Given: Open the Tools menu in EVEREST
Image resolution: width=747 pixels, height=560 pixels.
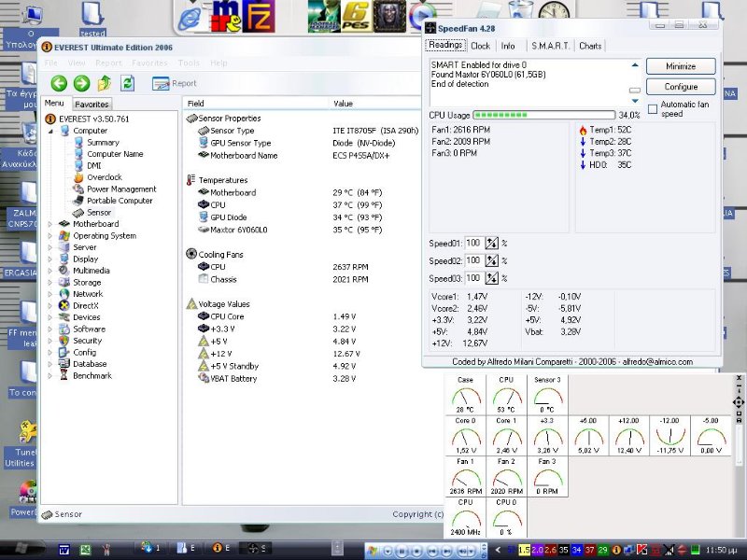Looking at the screenshot, I should click(189, 63).
